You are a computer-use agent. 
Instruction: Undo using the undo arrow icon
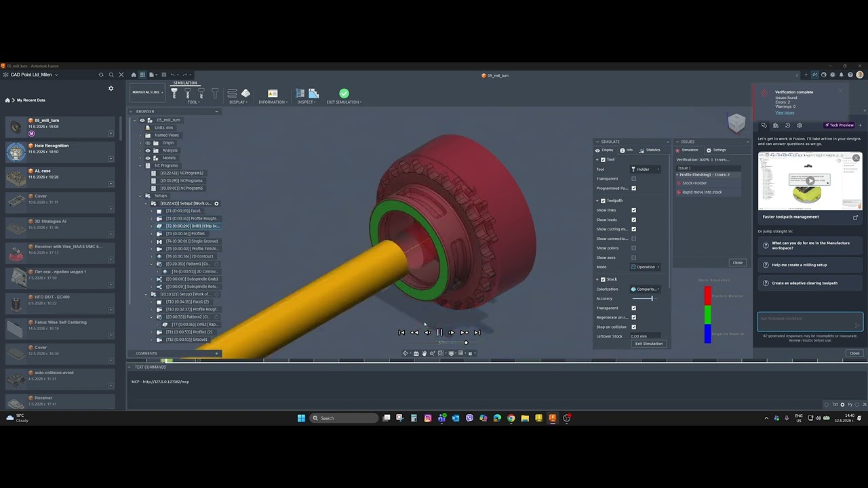point(173,75)
